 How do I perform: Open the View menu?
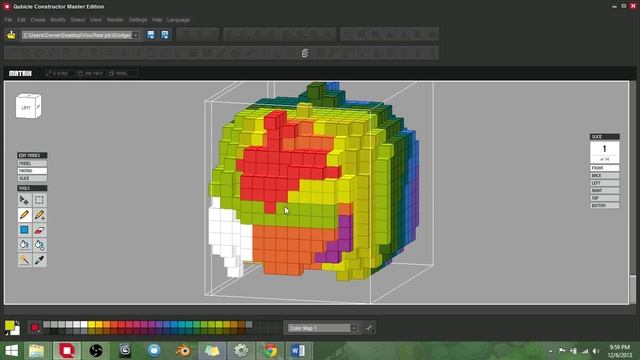pyautogui.click(x=96, y=20)
